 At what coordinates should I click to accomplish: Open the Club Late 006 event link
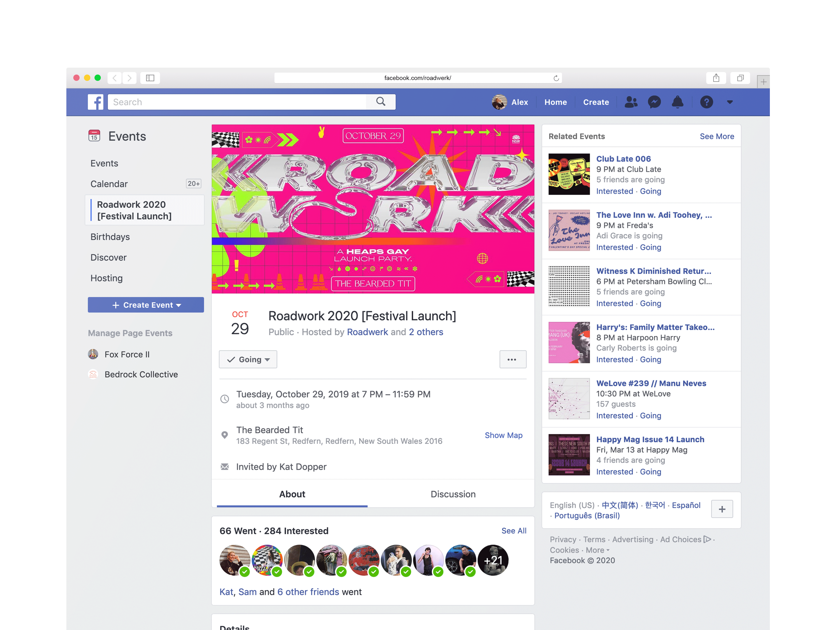623,159
